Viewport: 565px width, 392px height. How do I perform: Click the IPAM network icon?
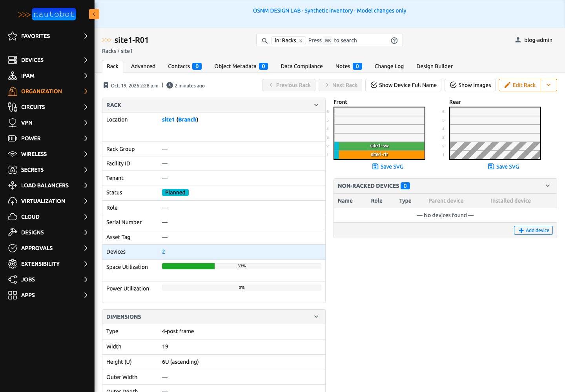point(13,76)
